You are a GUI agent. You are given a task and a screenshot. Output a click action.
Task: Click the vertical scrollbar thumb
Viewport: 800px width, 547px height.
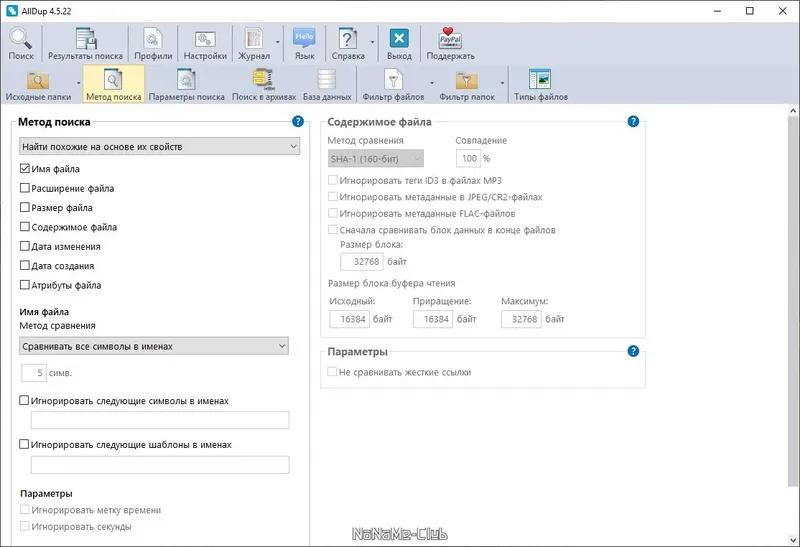793,301
